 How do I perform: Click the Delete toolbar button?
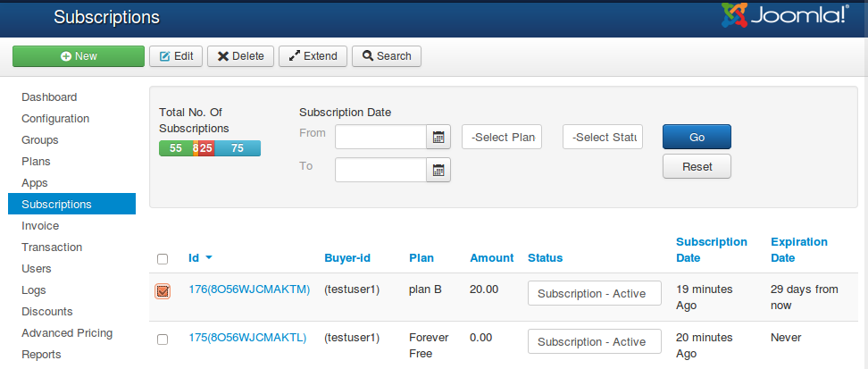click(241, 56)
